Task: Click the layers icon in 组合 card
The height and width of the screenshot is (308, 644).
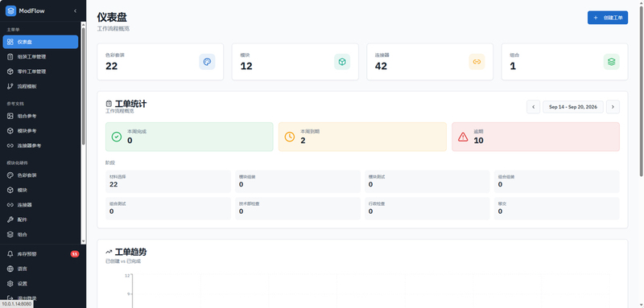Action: [611, 62]
